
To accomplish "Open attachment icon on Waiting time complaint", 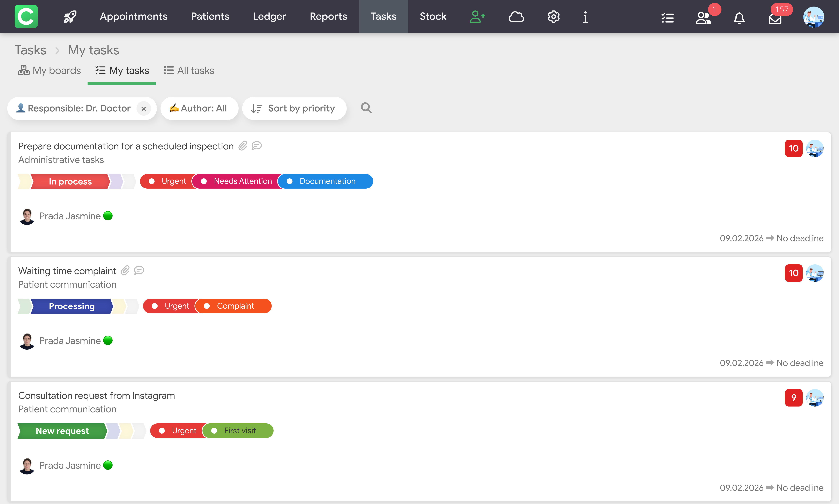I will pyautogui.click(x=125, y=270).
